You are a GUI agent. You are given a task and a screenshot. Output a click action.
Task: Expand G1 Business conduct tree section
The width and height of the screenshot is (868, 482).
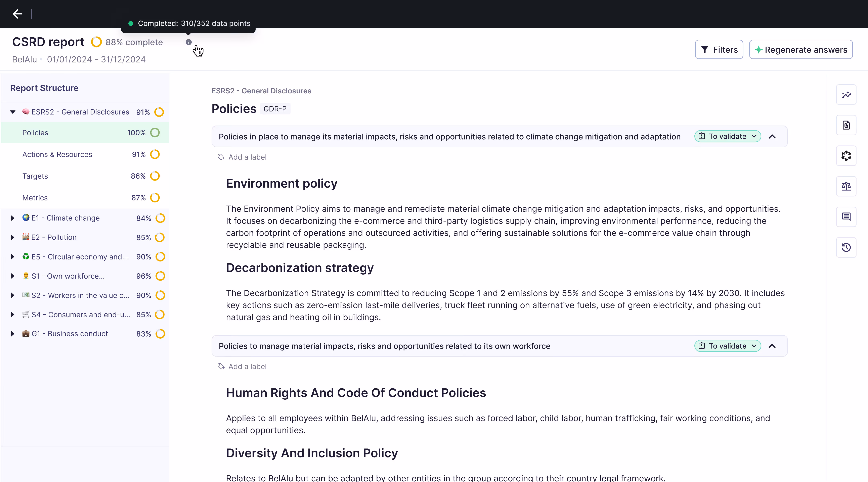click(13, 334)
